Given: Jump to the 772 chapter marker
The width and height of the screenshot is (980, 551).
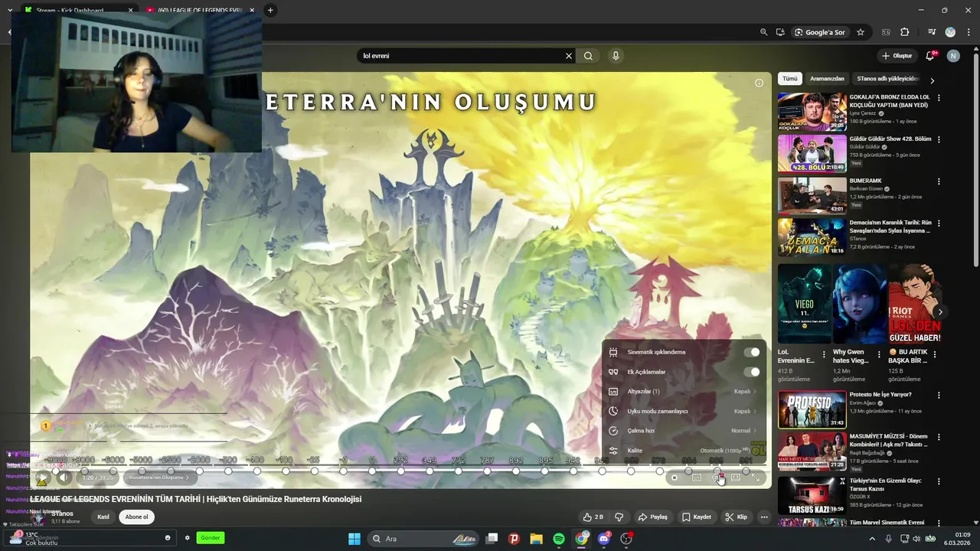Looking at the screenshot, I should coord(458,471).
